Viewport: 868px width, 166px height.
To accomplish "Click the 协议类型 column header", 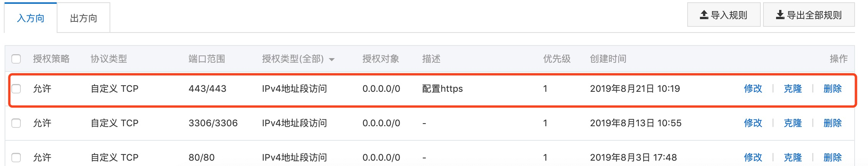I will tap(109, 59).
